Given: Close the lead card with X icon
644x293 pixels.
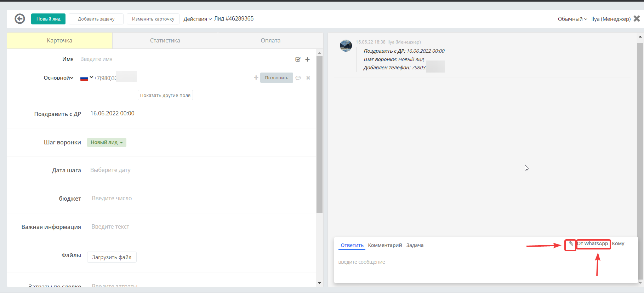Looking at the screenshot, I should pyautogui.click(x=637, y=18).
